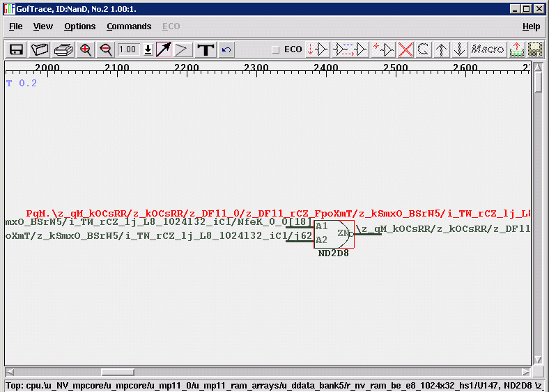Click the ND2D8 NAND gate symbol
549x392 pixels.
334,234
